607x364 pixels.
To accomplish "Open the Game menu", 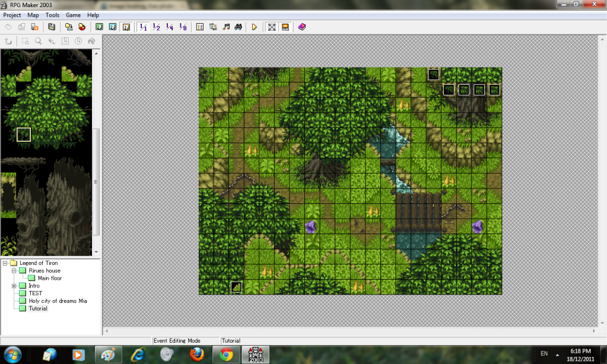I will (73, 15).
